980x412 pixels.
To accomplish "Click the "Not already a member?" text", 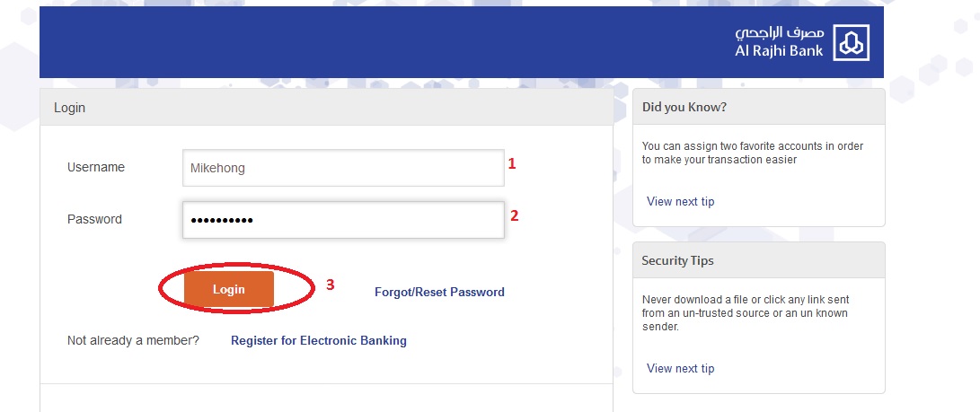I will pos(133,341).
